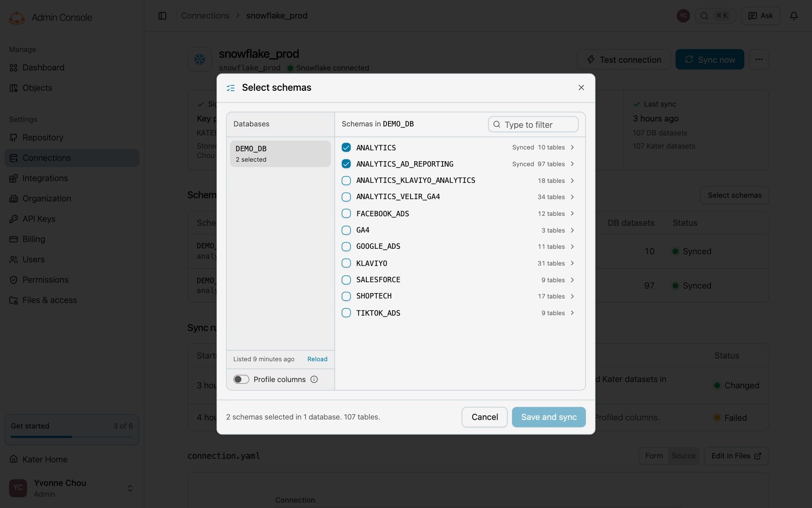Screen dimensions: 812x508
Task: Switch to the Form tab
Action: tap(654, 456)
